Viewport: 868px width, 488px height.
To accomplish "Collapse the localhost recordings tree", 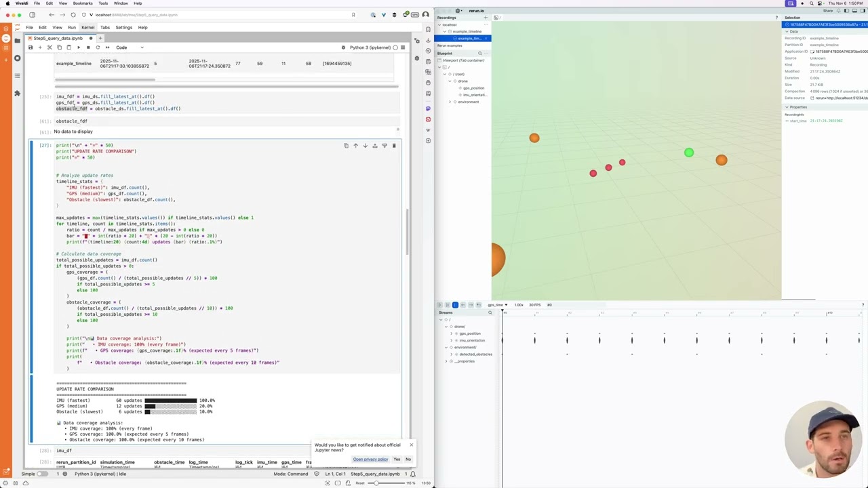I will click(439, 25).
